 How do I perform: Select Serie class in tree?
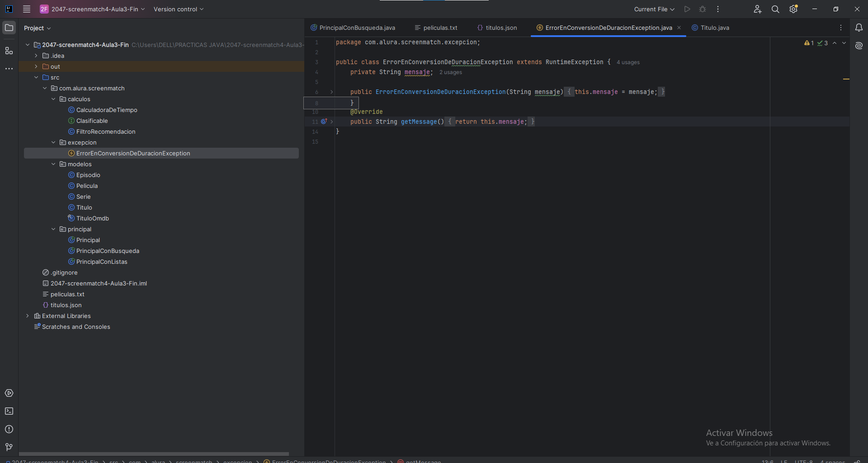coord(83,196)
